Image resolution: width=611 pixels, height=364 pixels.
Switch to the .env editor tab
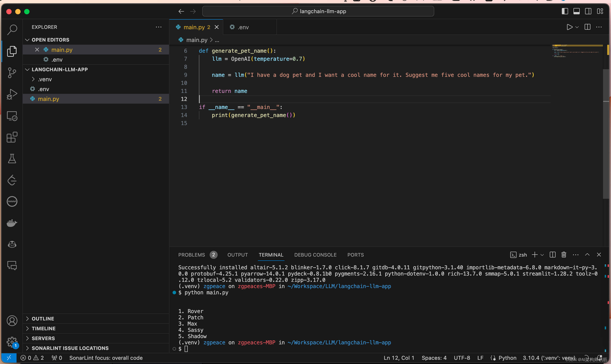tap(250, 27)
